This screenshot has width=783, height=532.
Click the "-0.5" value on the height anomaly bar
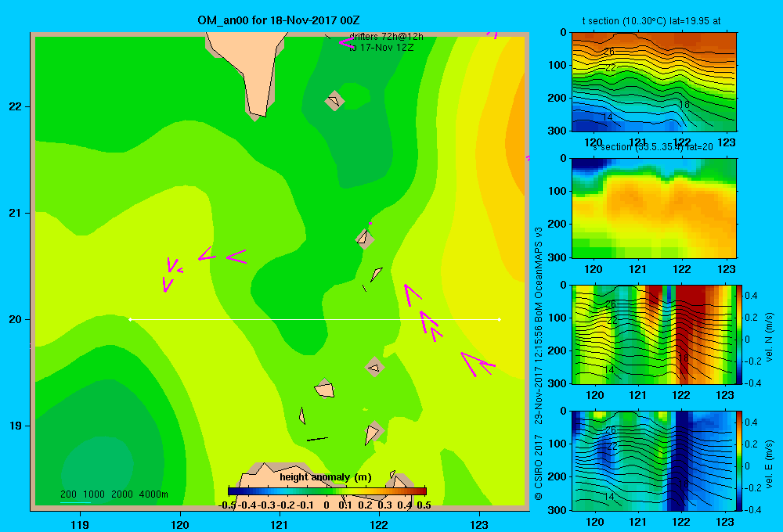(227, 505)
